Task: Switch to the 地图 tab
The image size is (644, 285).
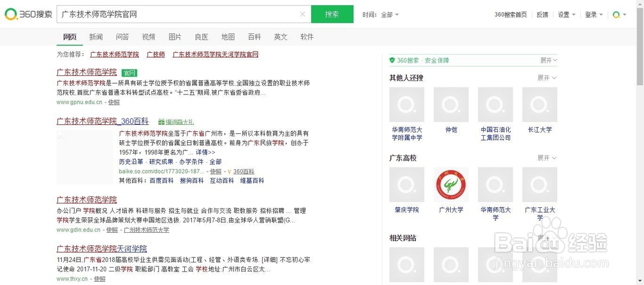Action: (228, 37)
